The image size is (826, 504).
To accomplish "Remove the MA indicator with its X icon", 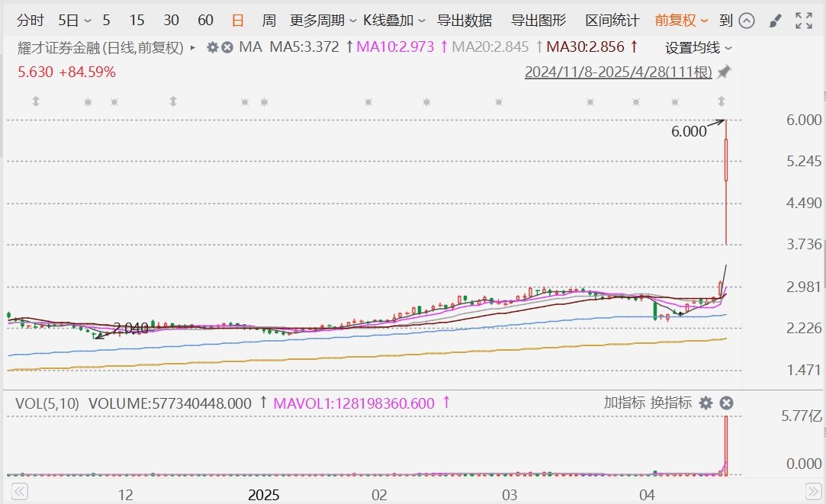I will (x=227, y=47).
